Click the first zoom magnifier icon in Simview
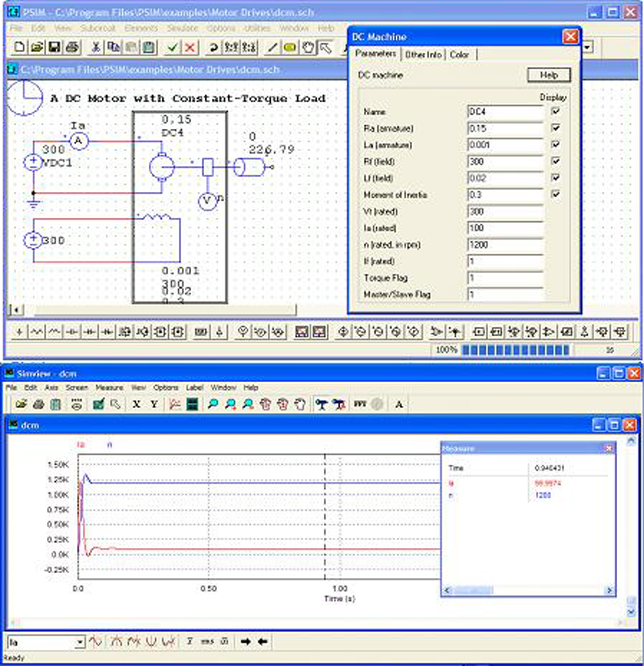Screen dimensions: 644x666 [x=212, y=404]
